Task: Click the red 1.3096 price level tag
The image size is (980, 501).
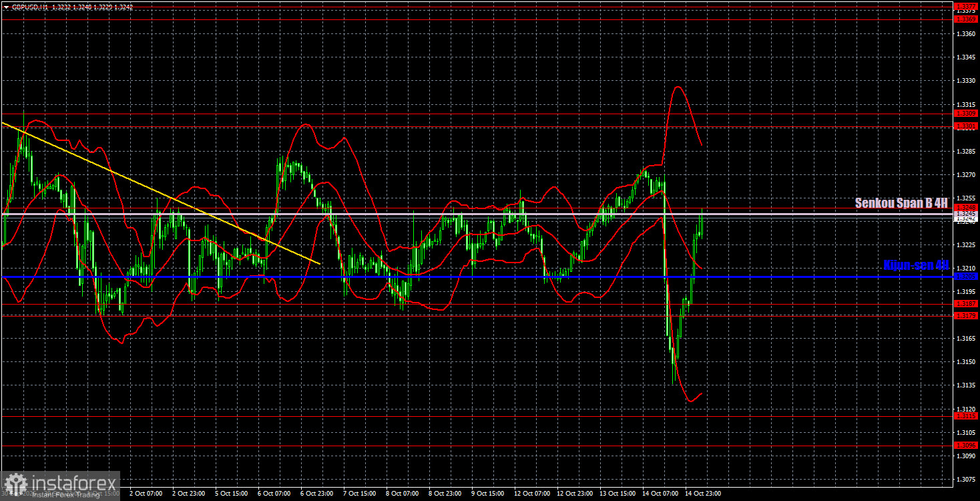Action: tap(966, 445)
